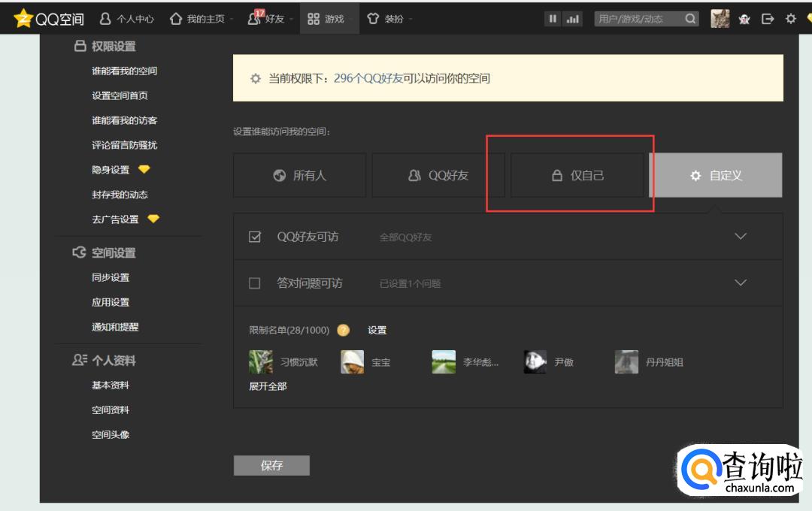The image size is (812, 511).
Task: Select the QQ好友 access option
Action: (x=438, y=175)
